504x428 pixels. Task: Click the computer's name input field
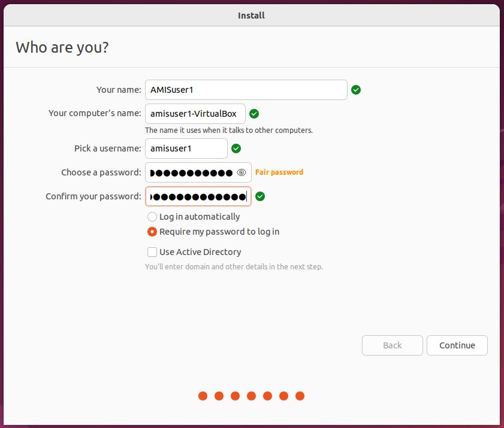(195, 114)
